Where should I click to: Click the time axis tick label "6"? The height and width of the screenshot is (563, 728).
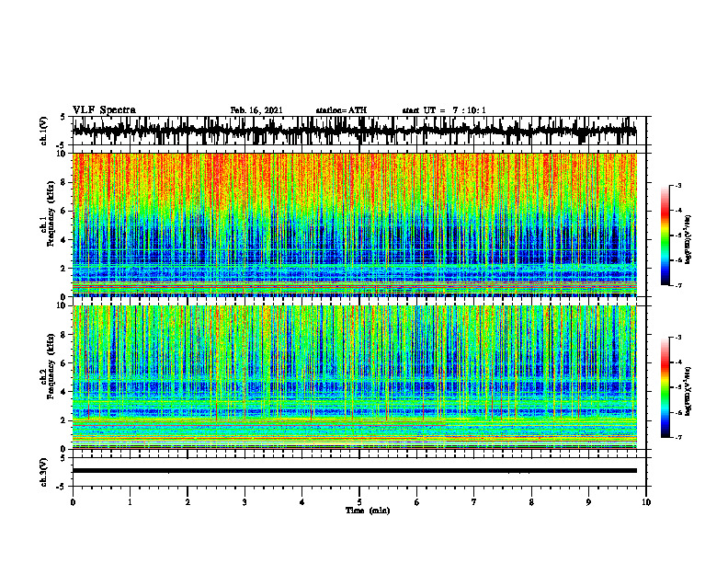click(x=417, y=502)
